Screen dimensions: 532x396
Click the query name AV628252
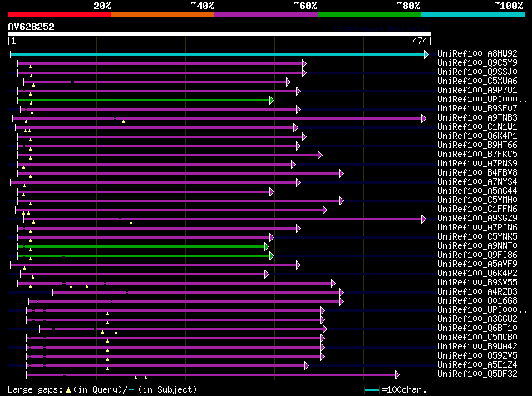(x=32, y=27)
